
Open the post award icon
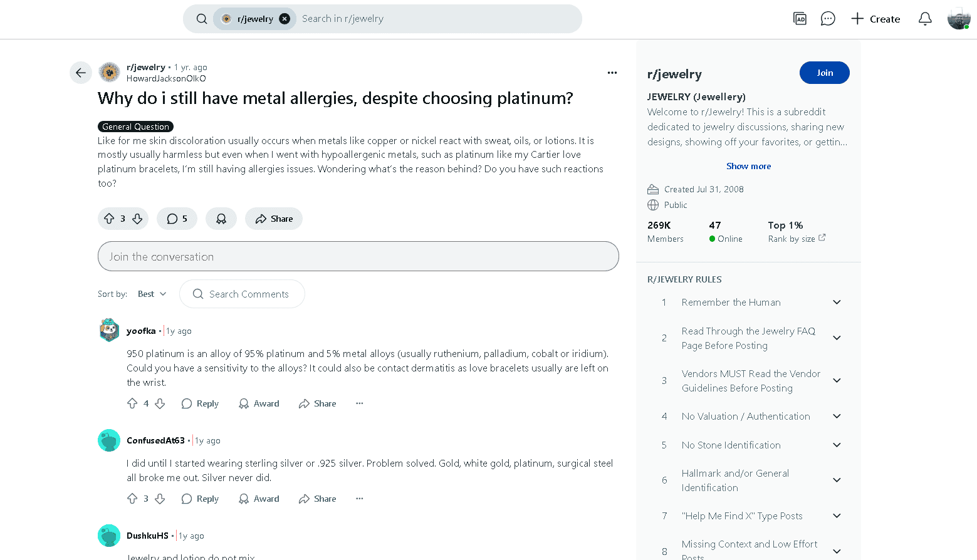221,219
